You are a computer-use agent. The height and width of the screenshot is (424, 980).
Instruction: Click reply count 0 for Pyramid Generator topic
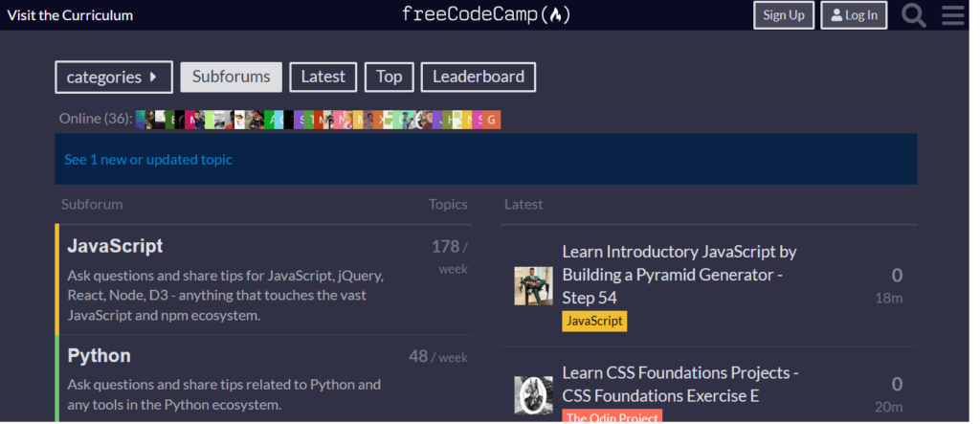click(897, 275)
